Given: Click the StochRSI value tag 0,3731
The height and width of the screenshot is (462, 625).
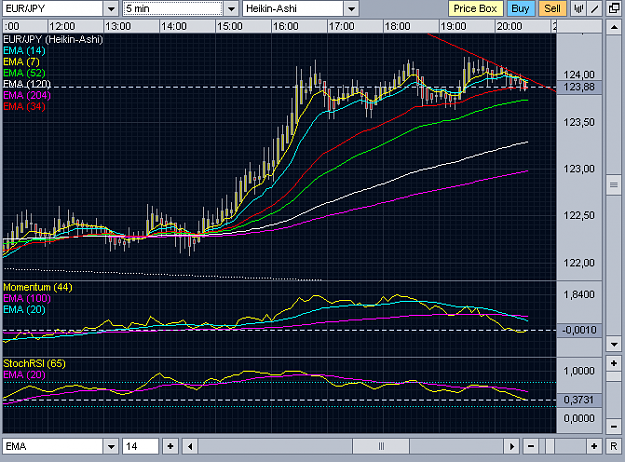Looking at the screenshot, I should point(579,400).
